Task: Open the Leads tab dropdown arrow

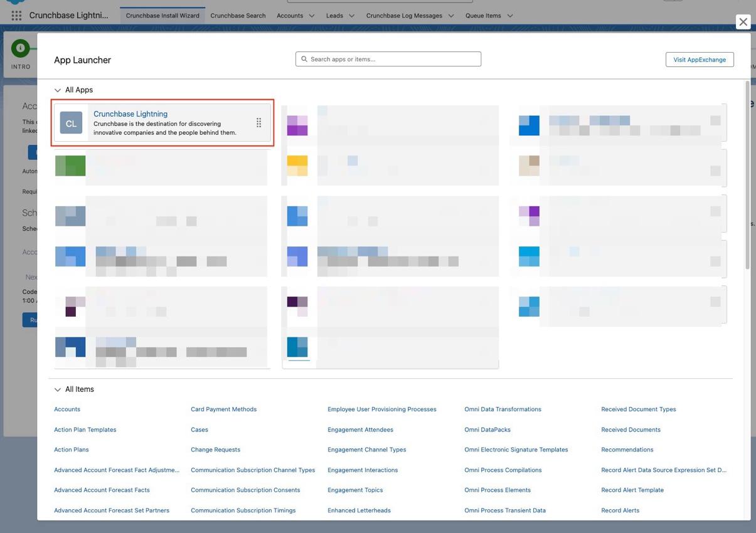Action: click(351, 16)
